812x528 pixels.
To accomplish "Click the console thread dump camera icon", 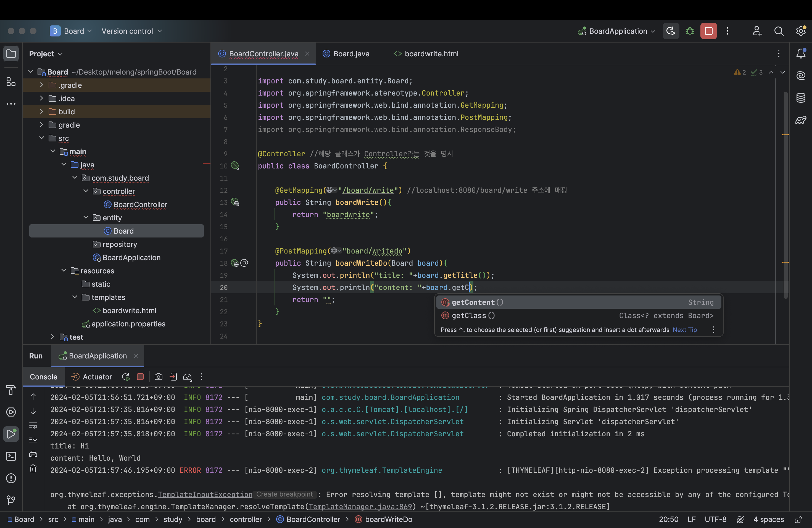I will (x=158, y=377).
